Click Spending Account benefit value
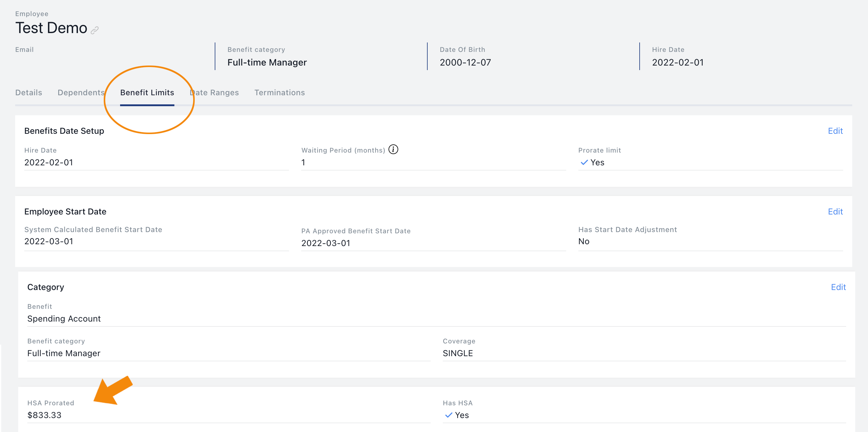Viewport: 868px width, 432px height. click(x=64, y=319)
